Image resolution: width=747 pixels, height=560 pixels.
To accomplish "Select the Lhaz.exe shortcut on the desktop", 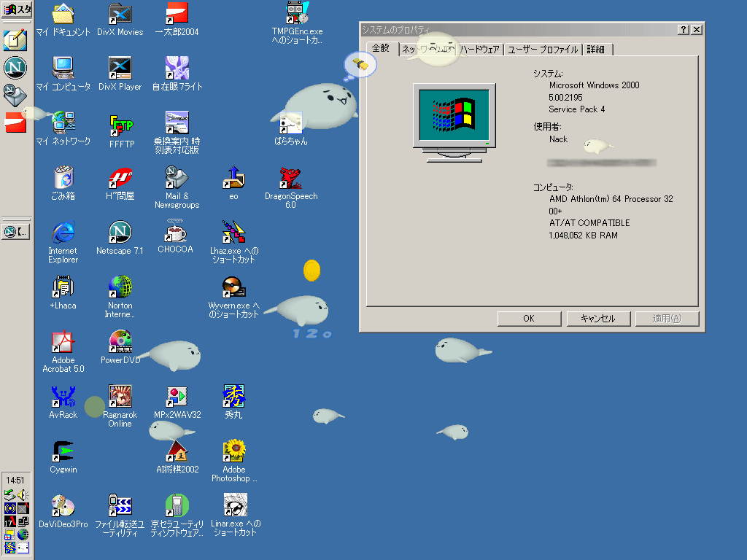I will 233,242.
